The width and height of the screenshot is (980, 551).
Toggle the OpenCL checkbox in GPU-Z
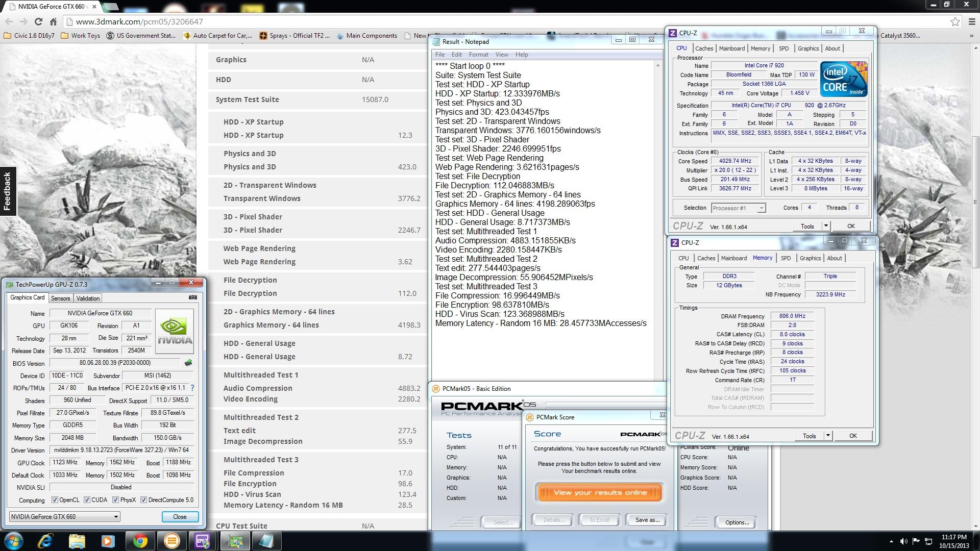click(x=55, y=500)
